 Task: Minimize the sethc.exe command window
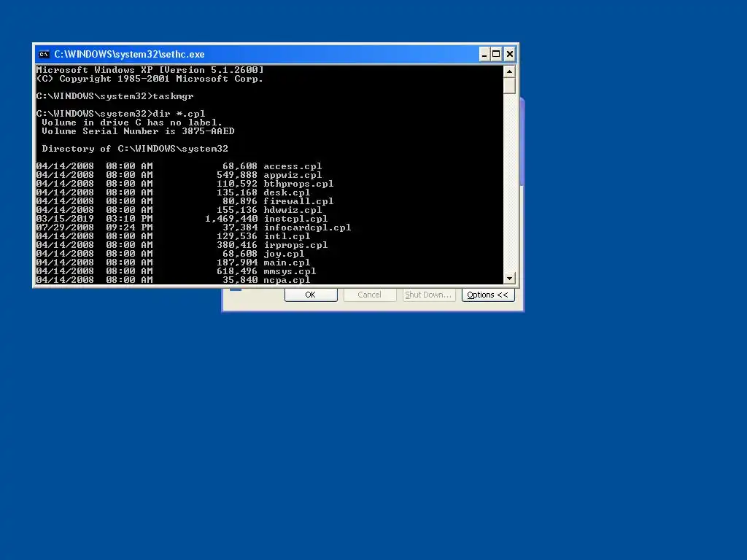point(484,54)
